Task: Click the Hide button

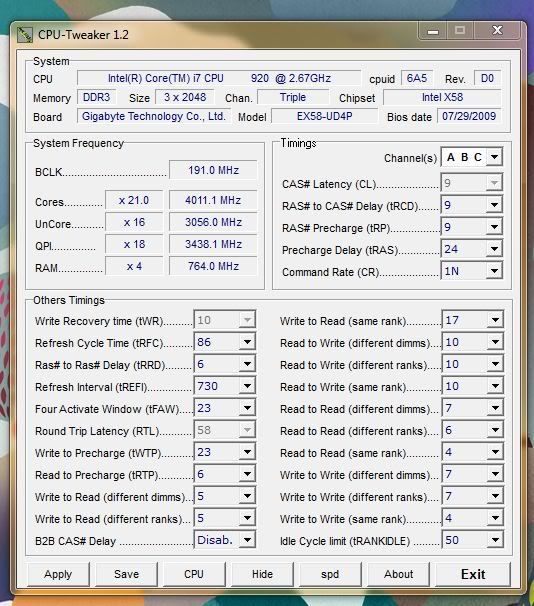Action: 262,574
